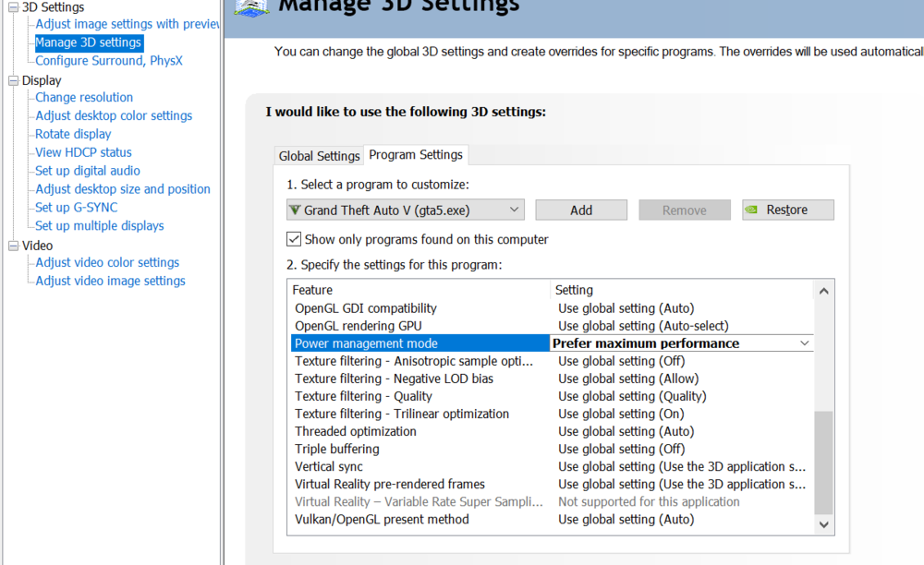The height and width of the screenshot is (565, 924).
Task: Collapse the 3D Settings tree node
Action: pos(13,7)
